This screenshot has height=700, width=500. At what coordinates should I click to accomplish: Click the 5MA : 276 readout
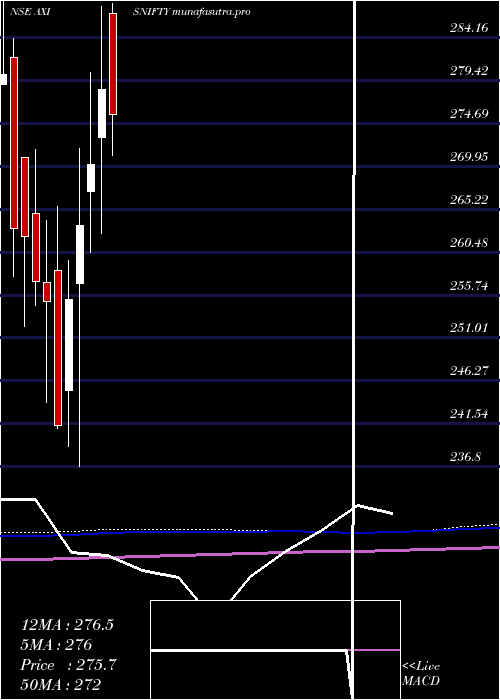56,645
